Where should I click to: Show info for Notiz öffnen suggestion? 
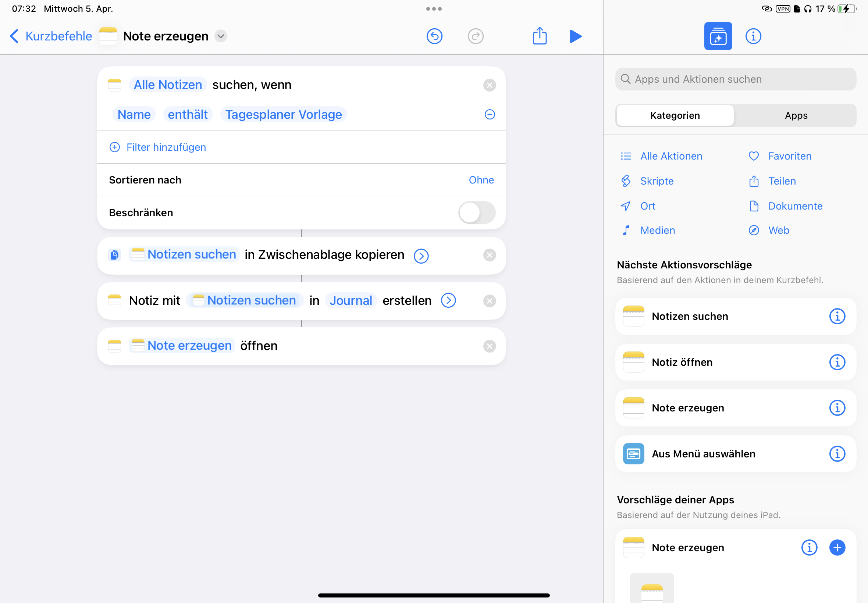tap(837, 362)
